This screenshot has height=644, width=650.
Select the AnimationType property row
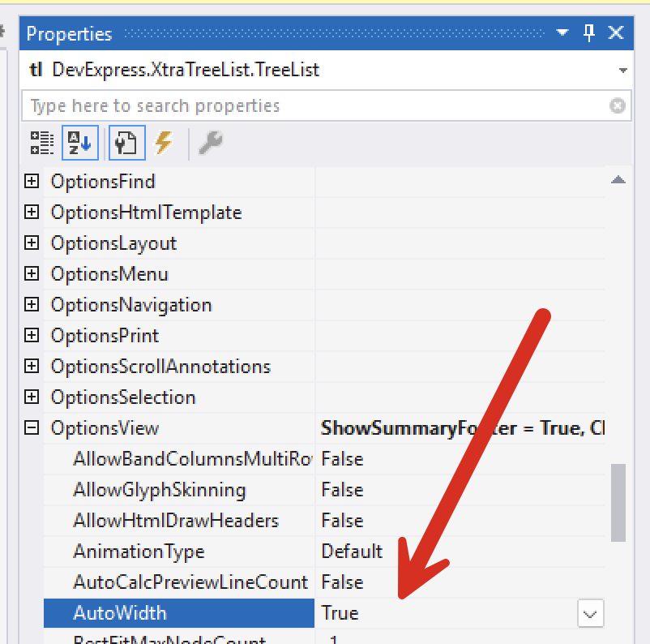coord(139,552)
